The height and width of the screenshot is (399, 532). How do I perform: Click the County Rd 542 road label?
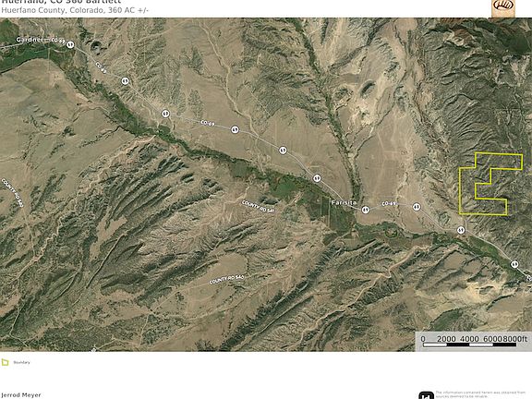[13, 193]
